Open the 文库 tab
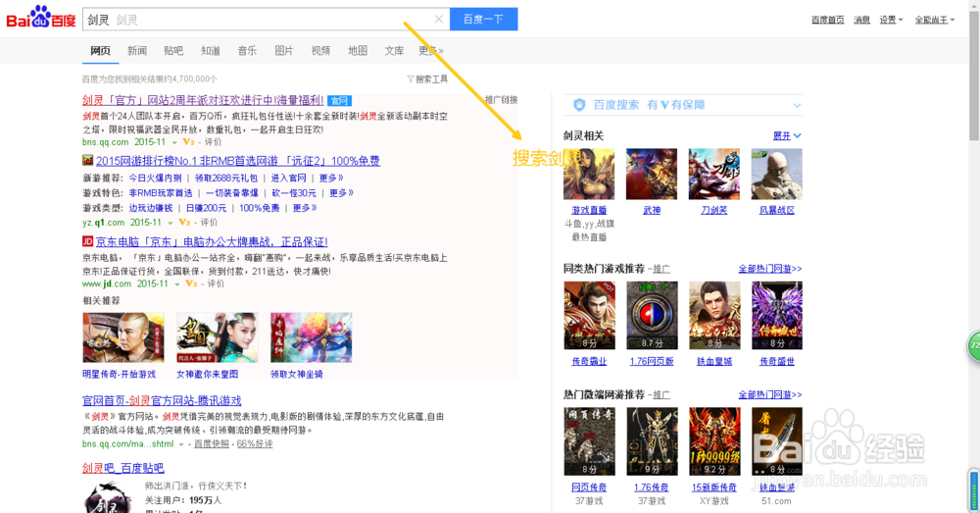980x513 pixels. click(x=394, y=51)
